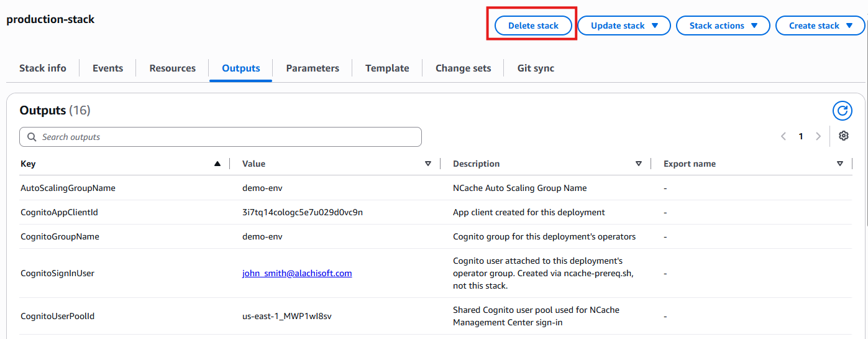The image size is (868, 339).
Task: Select the Outputs tab
Action: [x=240, y=68]
